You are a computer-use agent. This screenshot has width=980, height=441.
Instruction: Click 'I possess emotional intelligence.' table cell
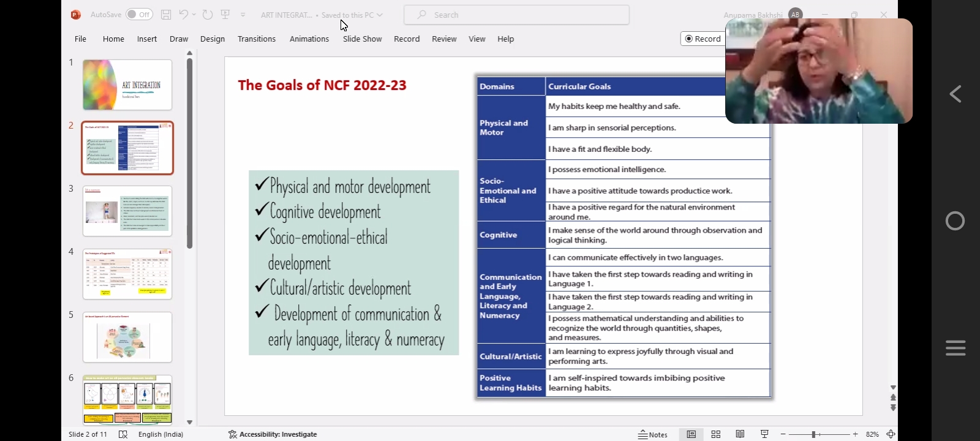click(x=658, y=170)
